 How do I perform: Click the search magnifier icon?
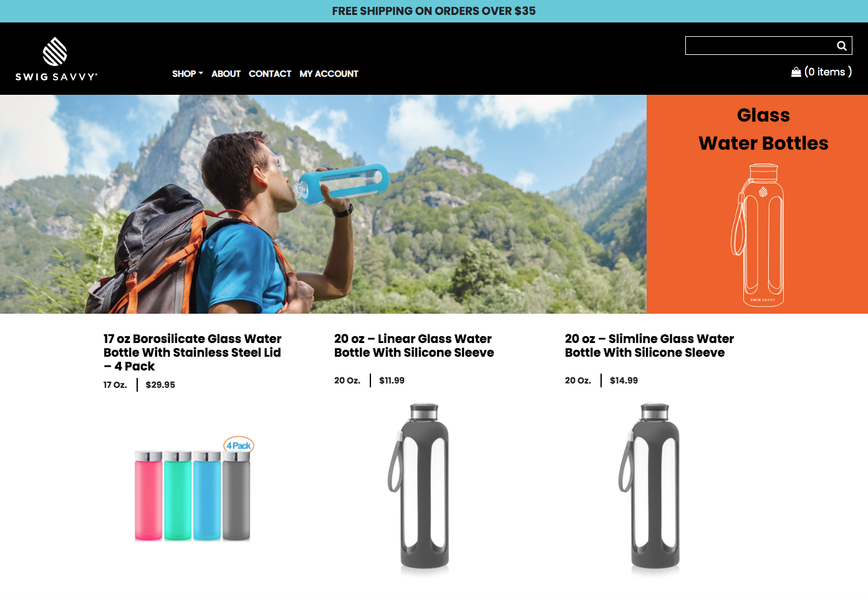point(842,46)
